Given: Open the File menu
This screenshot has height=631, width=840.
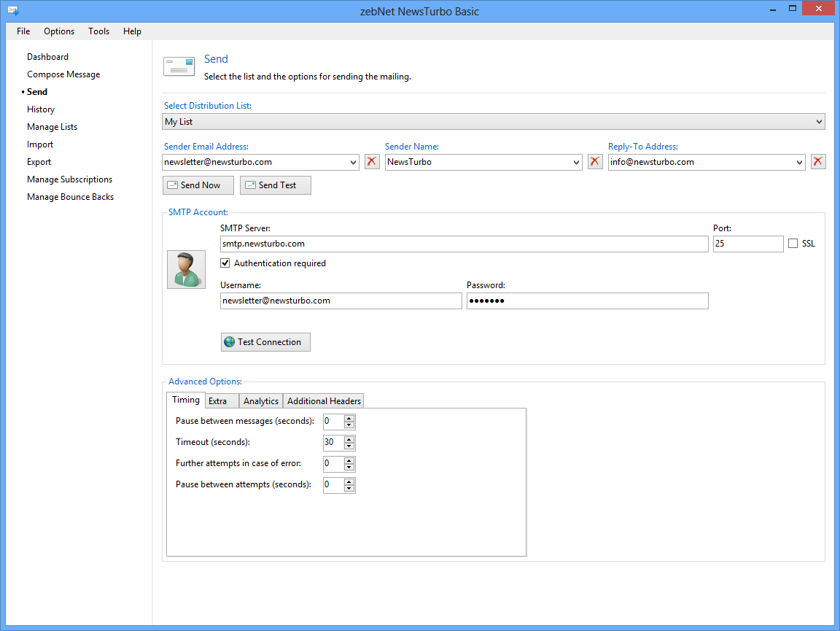Looking at the screenshot, I should pos(23,31).
